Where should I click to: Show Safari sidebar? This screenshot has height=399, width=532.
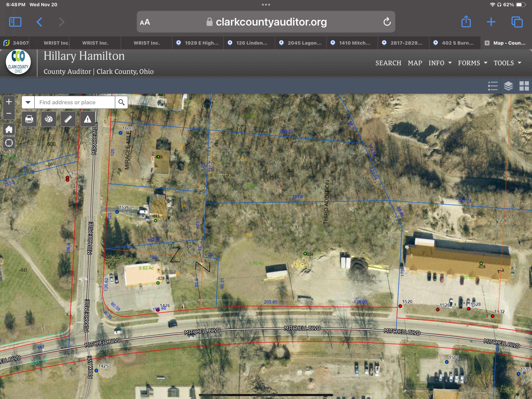click(x=15, y=22)
